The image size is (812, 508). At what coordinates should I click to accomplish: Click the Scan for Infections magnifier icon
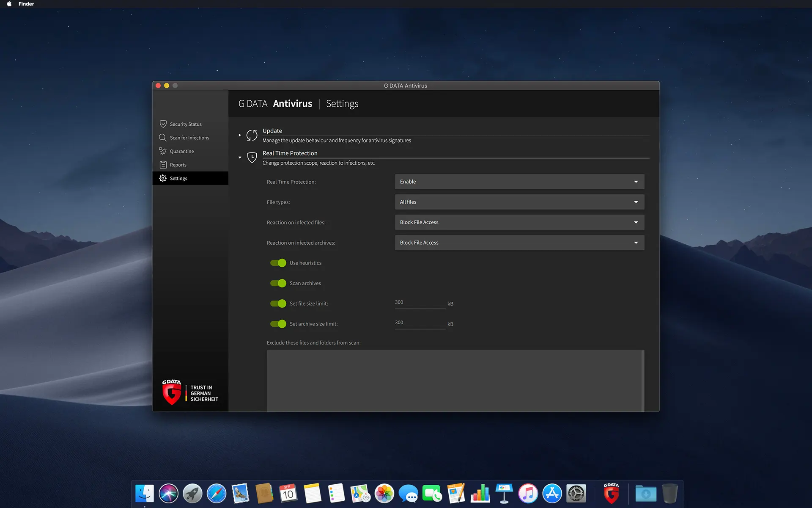[162, 138]
